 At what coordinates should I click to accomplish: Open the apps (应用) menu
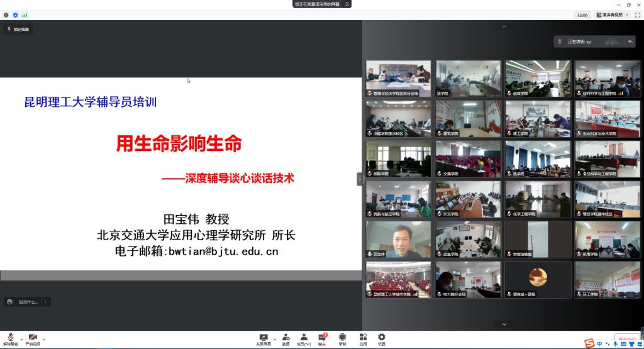(x=363, y=338)
